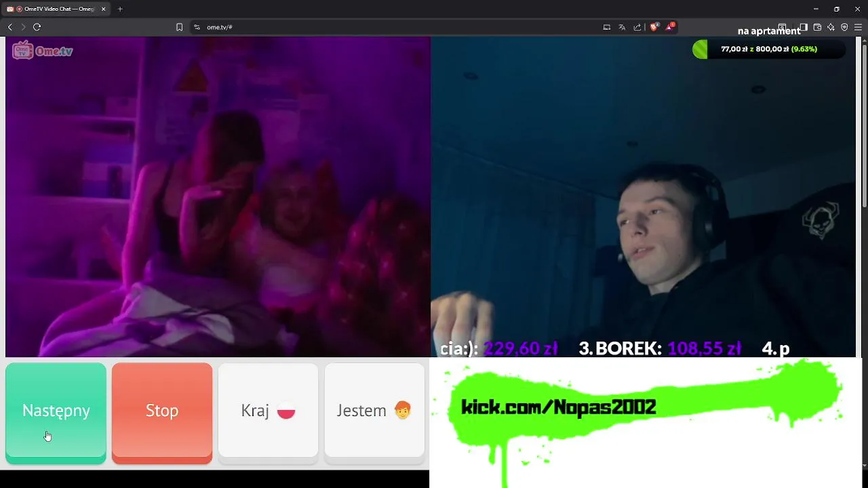The width and height of the screenshot is (868, 488).
Task: Restore down the browser window
Action: click(x=837, y=9)
